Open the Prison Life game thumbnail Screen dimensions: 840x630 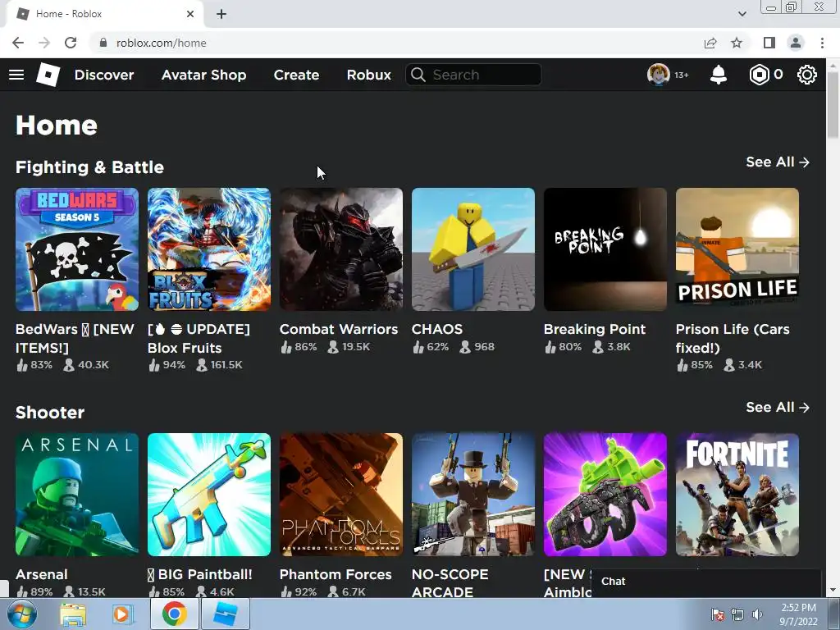(737, 249)
